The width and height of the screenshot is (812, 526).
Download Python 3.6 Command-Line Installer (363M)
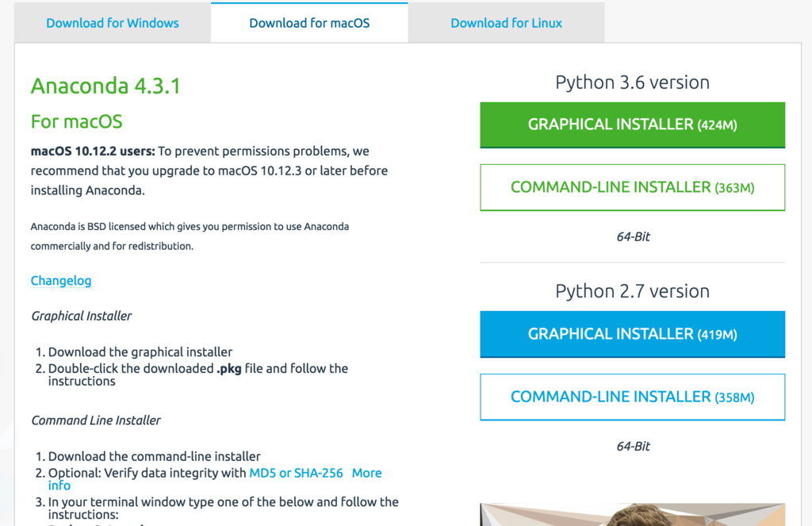pyautogui.click(x=632, y=187)
